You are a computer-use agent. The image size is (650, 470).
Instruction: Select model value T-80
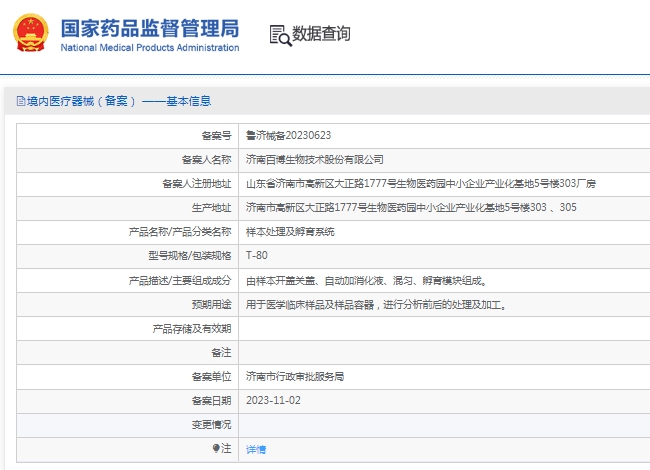[257, 255]
